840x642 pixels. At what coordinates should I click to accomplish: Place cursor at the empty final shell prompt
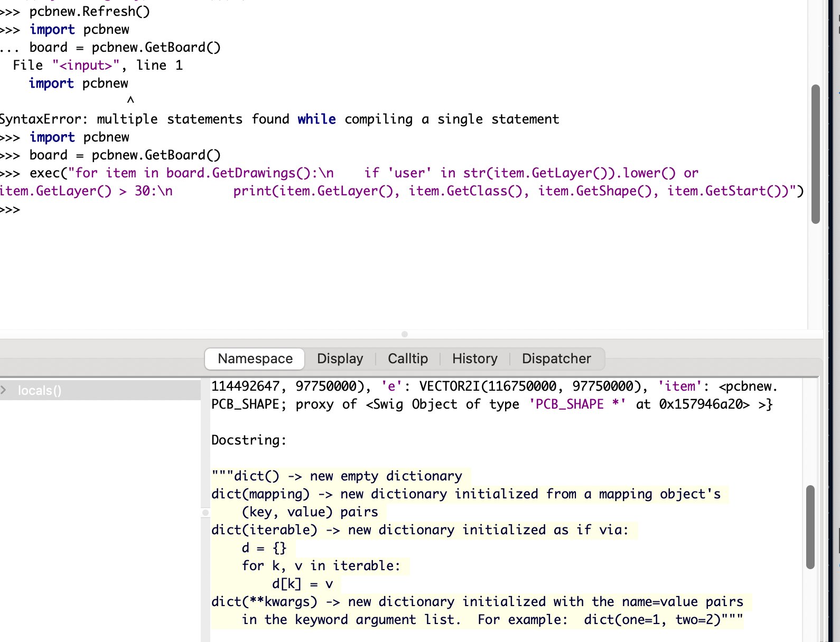(10, 210)
